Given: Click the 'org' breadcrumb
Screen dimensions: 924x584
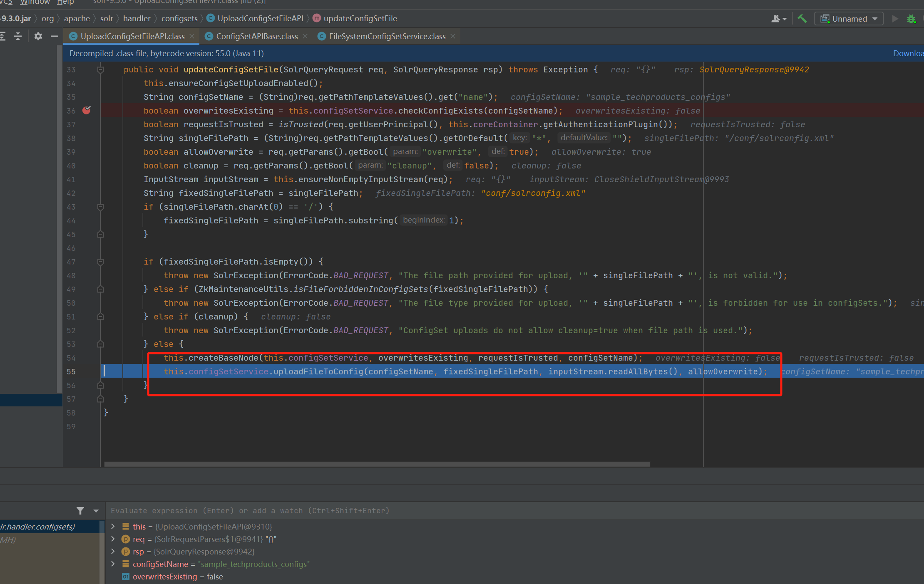Looking at the screenshot, I should (x=47, y=18).
